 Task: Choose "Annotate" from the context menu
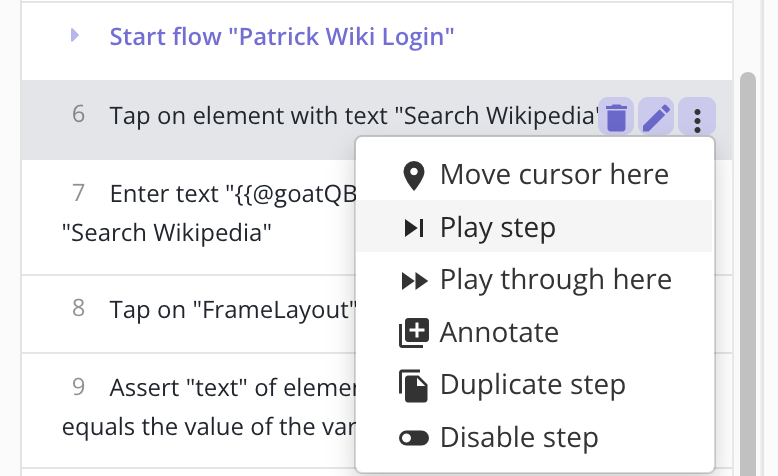point(499,333)
